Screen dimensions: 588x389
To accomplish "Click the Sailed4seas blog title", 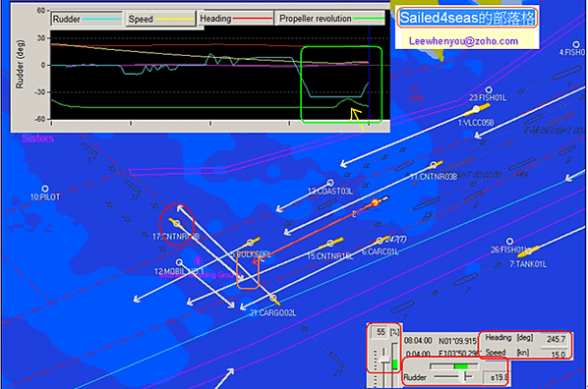I will 467,18.
